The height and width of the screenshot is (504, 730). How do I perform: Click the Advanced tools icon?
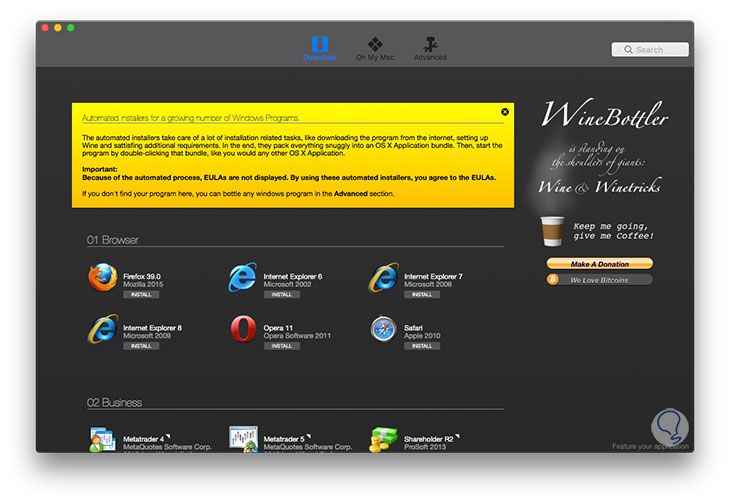click(431, 44)
